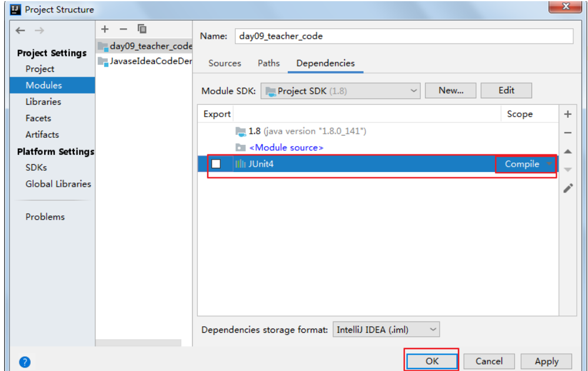Select the <Module source> dependency row
The width and height of the screenshot is (588, 371).
click(x=378, y=148)
